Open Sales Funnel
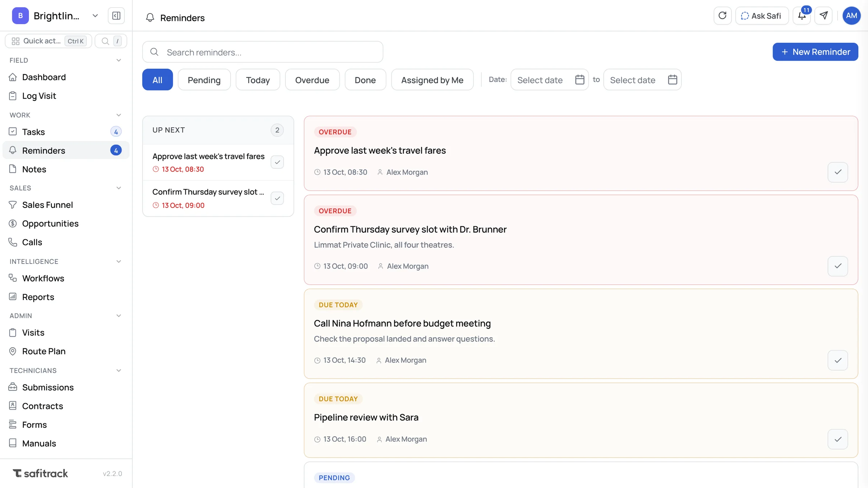 [x=66, y=205]
